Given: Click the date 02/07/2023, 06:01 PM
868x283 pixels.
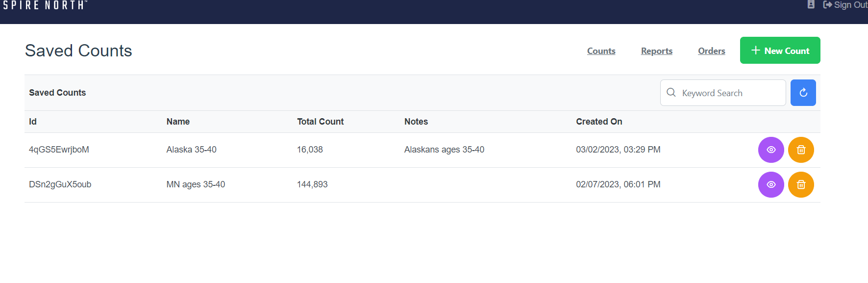Looking at the screenshot, I should (x=618, y=184).
